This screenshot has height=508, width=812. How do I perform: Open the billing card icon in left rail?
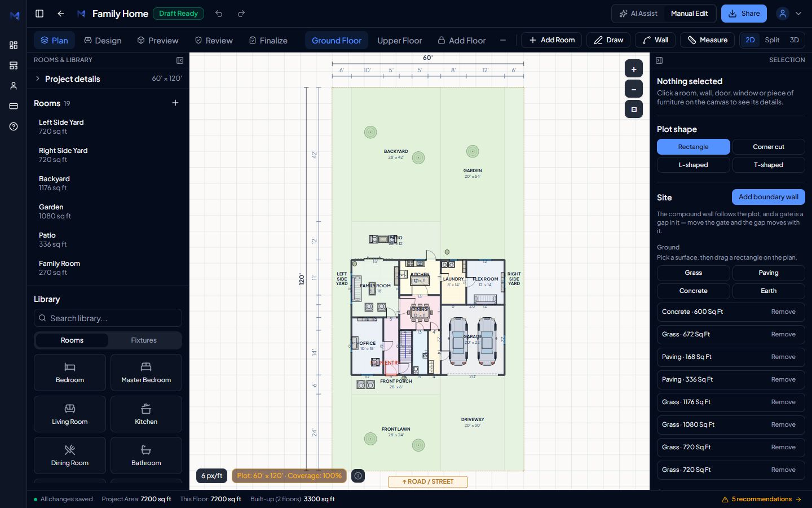[14, 106]
